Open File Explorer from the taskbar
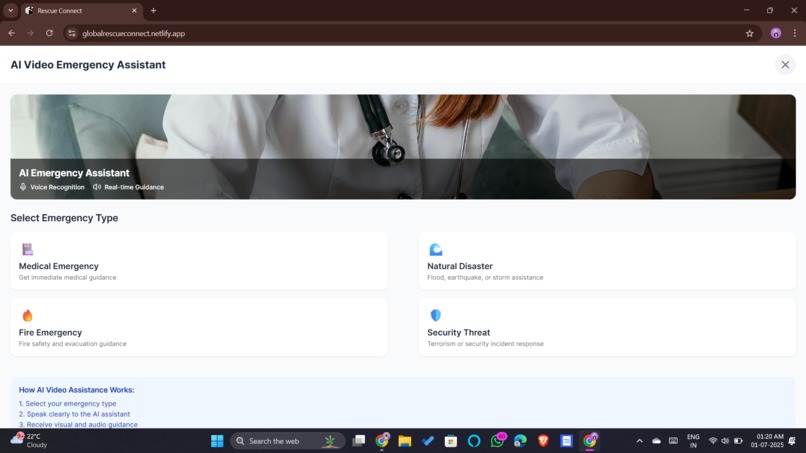Screen dimensions: 806x453 (x=405, y=441)
